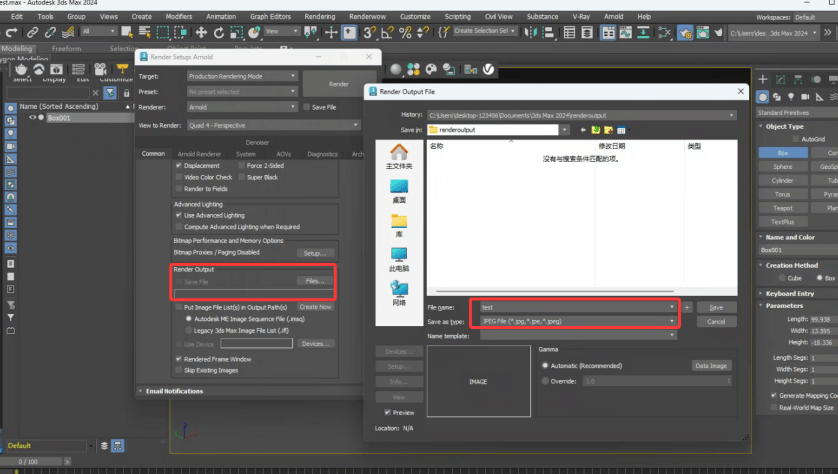Open the Create Selection Set dropdown
Image resolution: width=838 pixels, height=474 pixels.
click(x=485, y=31)
